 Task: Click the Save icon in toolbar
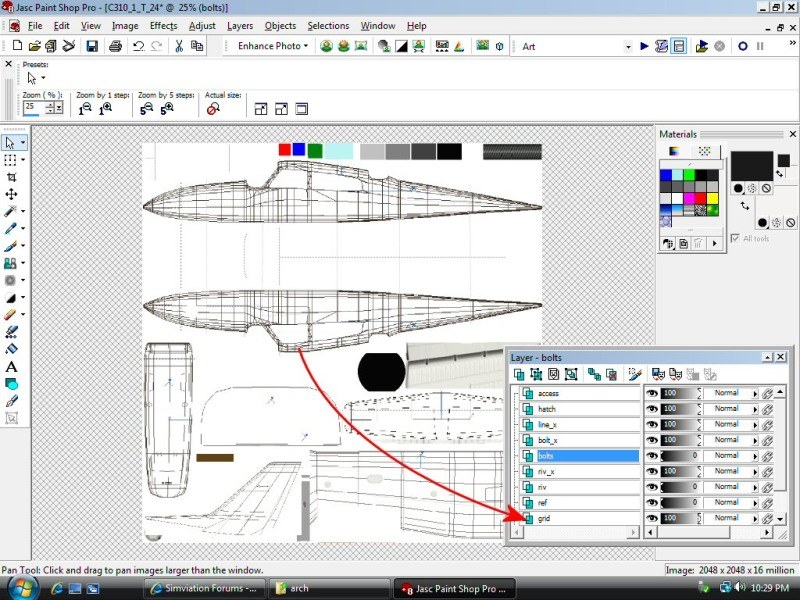coord(92,46)
